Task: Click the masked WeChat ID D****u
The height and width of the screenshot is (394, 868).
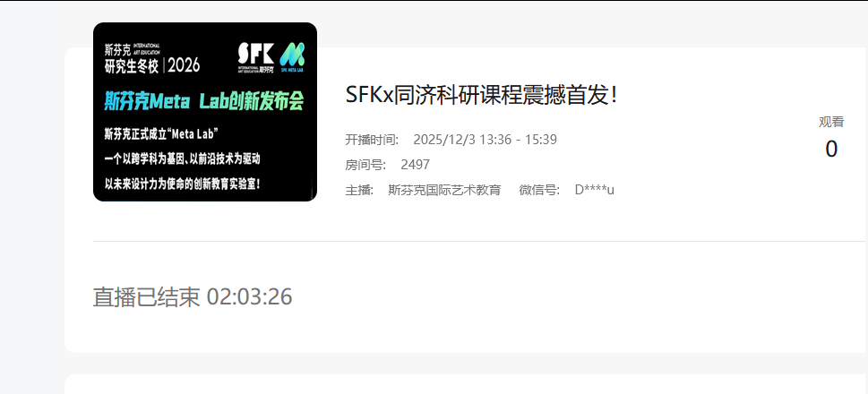Action: coord(595,191)
